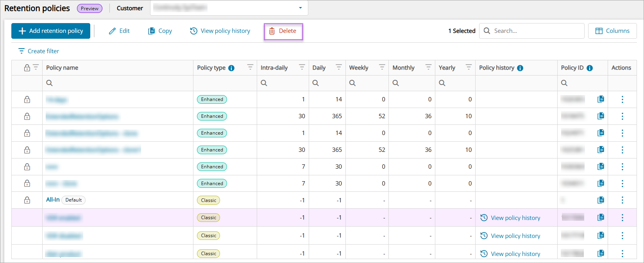644x263 pixels.
Task: Click the Policy type info icon
Action: pos(231,68)
